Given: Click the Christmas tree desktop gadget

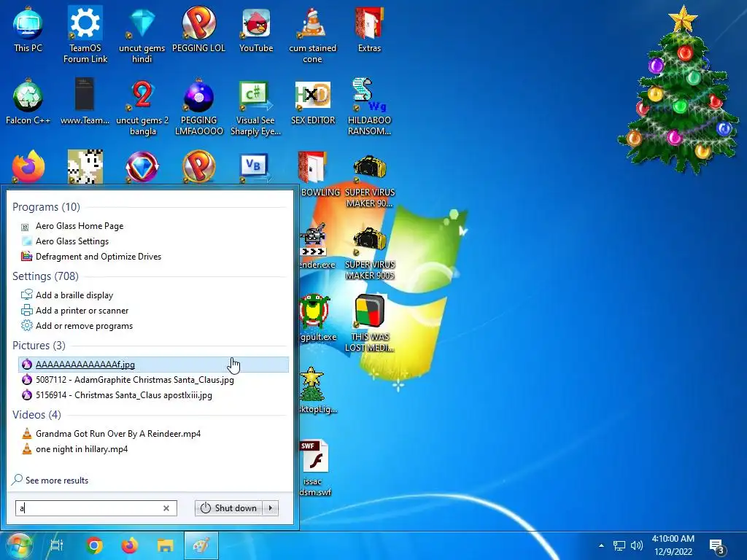Looking at the screenshot, I should coord(678,90).
